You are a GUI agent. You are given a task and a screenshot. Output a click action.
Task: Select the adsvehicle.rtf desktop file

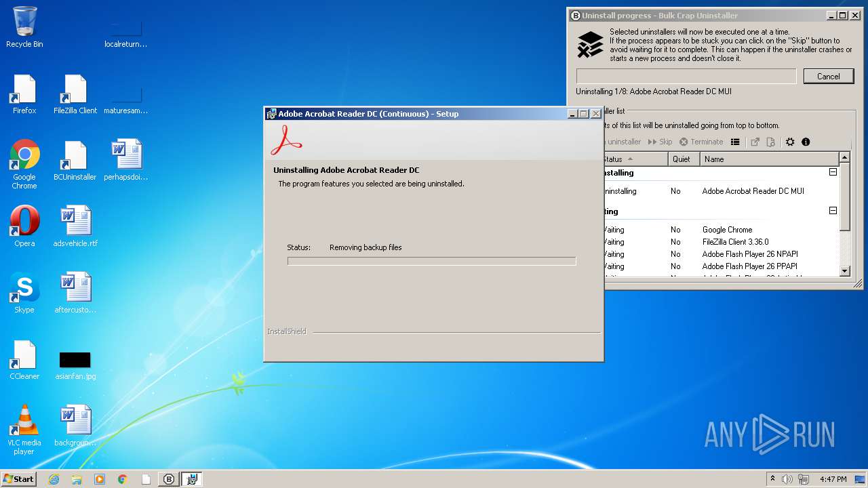(x=75, y=226)
